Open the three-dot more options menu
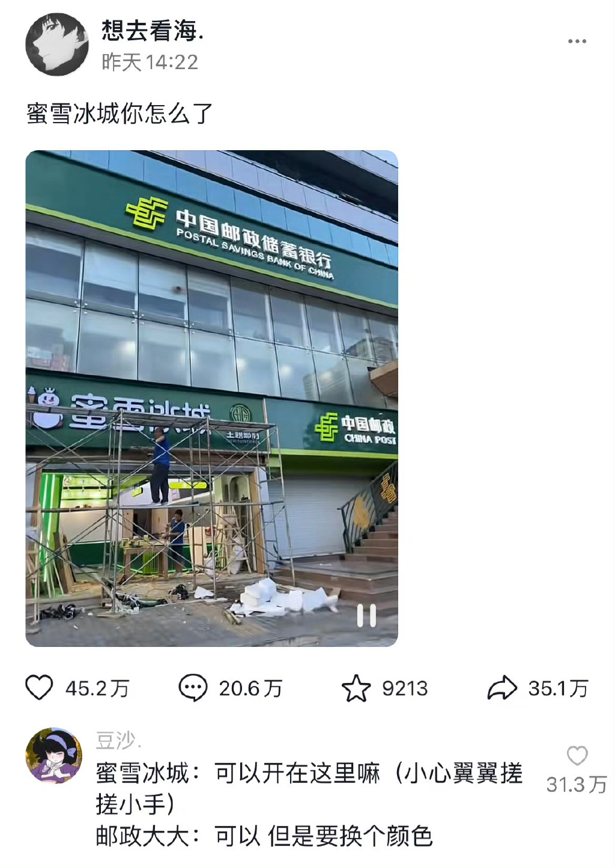The width and height of the screenshot is (615, 868). (x=577, y=41)
